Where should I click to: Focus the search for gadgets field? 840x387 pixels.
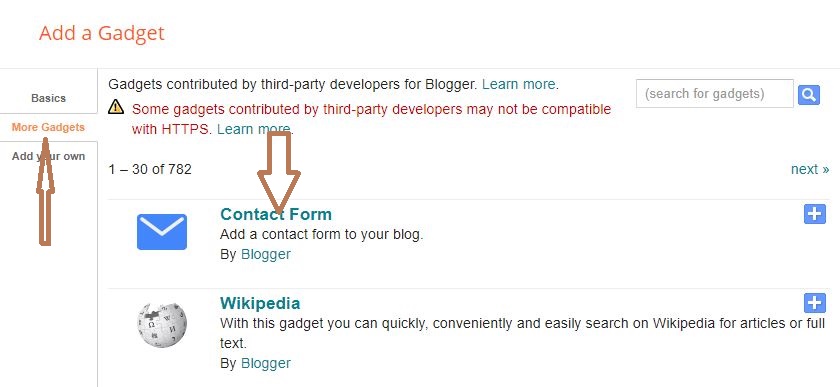pos(715,94)
